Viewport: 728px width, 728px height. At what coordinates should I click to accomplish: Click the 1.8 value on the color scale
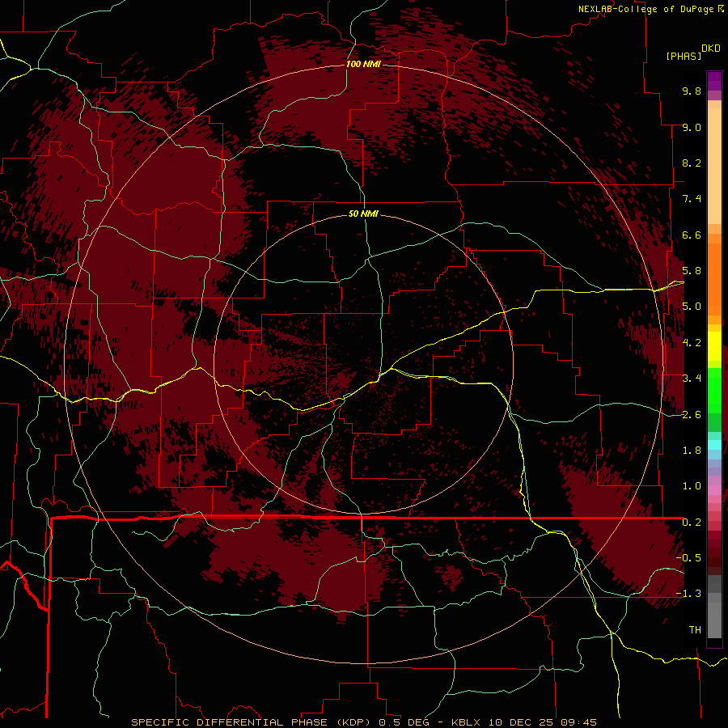click(692, 451)
